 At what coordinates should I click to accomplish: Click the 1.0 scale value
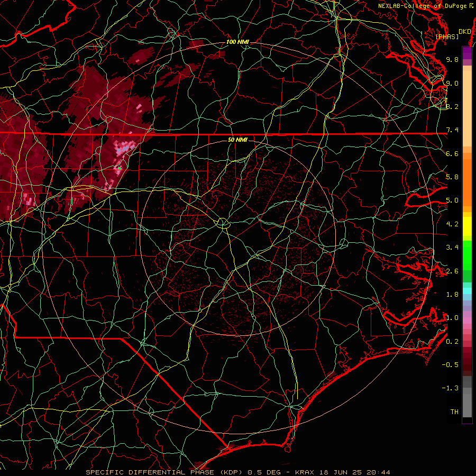pos(452,318)
